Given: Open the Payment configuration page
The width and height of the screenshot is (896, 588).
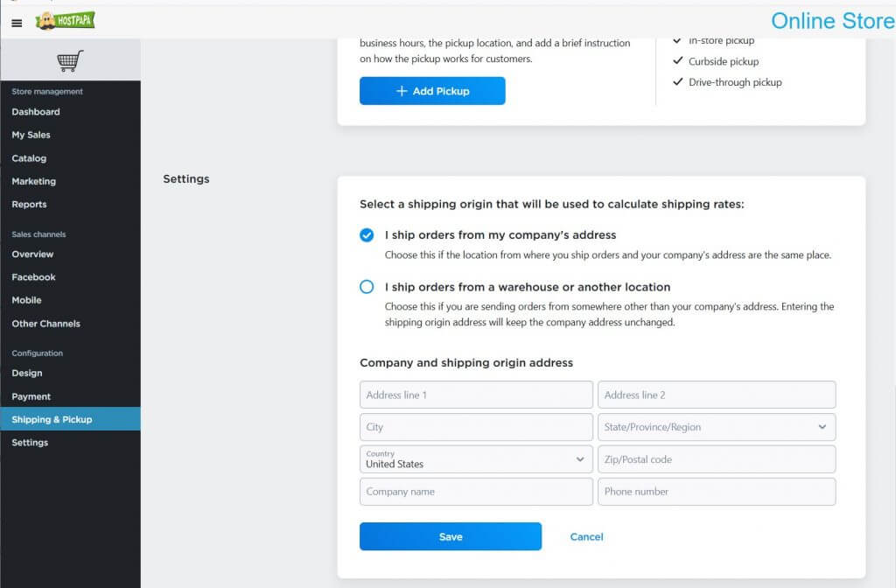Looking at the screenshot, I should [31, 396].
